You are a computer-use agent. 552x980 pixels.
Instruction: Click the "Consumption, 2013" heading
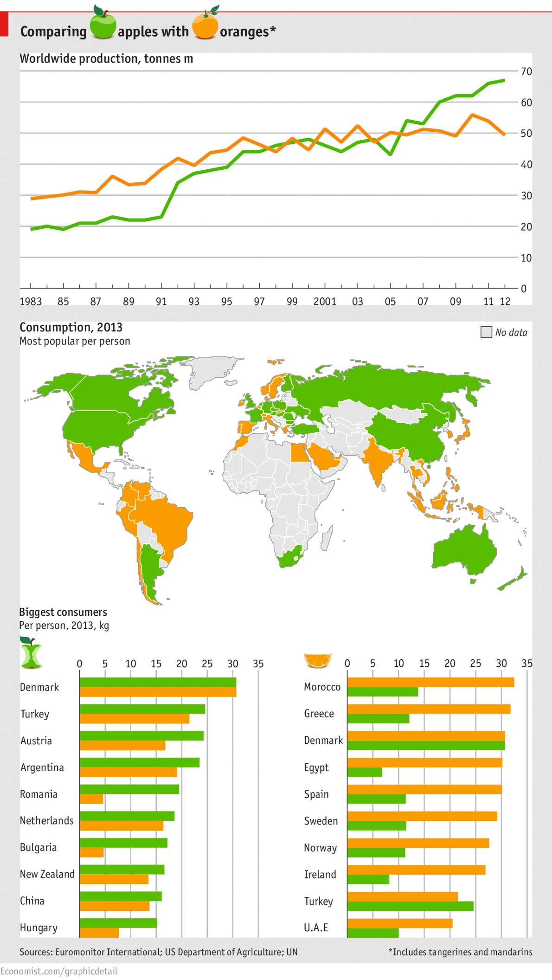71,327
